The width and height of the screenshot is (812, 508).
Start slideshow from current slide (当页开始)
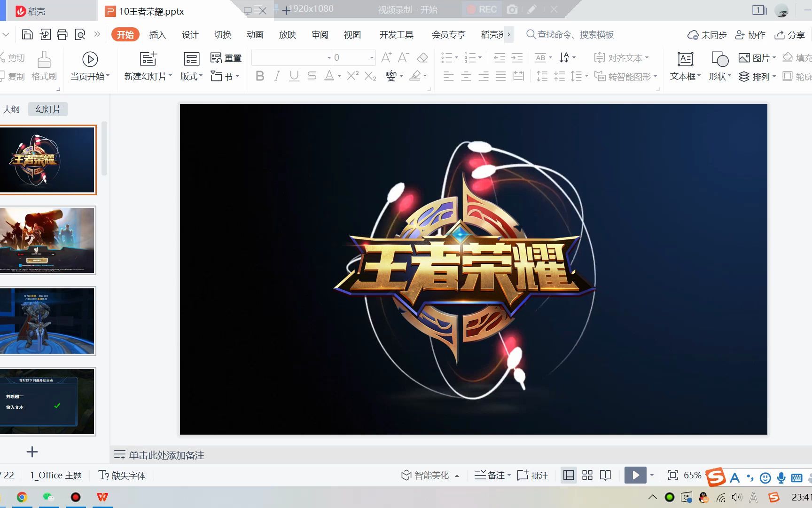click(x=90, y=66)
